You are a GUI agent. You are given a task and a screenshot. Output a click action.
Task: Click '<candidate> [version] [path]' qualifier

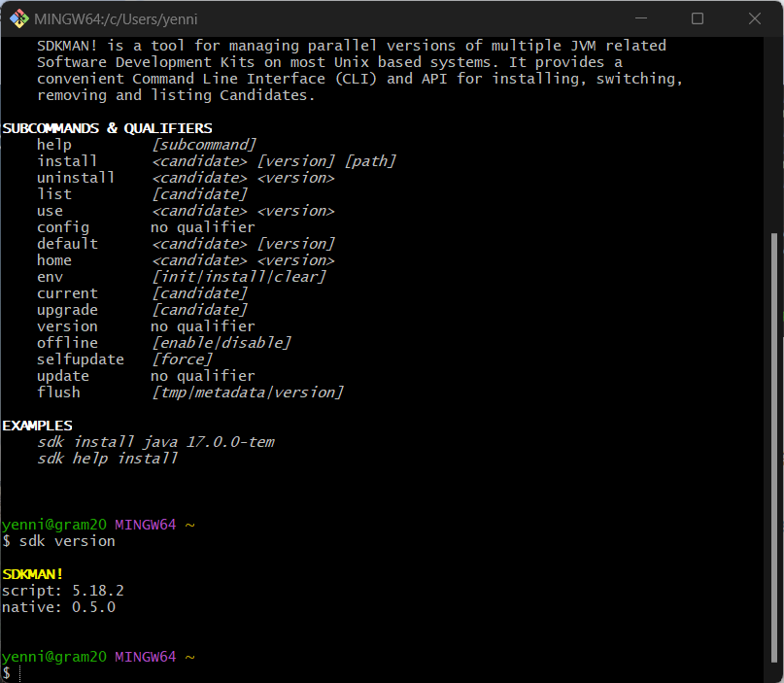274,161
